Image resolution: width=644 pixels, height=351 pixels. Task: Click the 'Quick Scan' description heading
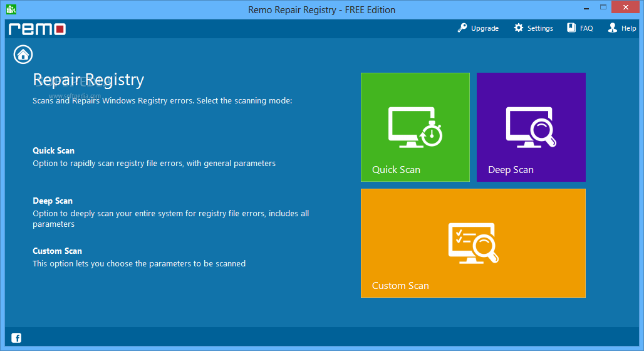(53, 150)
